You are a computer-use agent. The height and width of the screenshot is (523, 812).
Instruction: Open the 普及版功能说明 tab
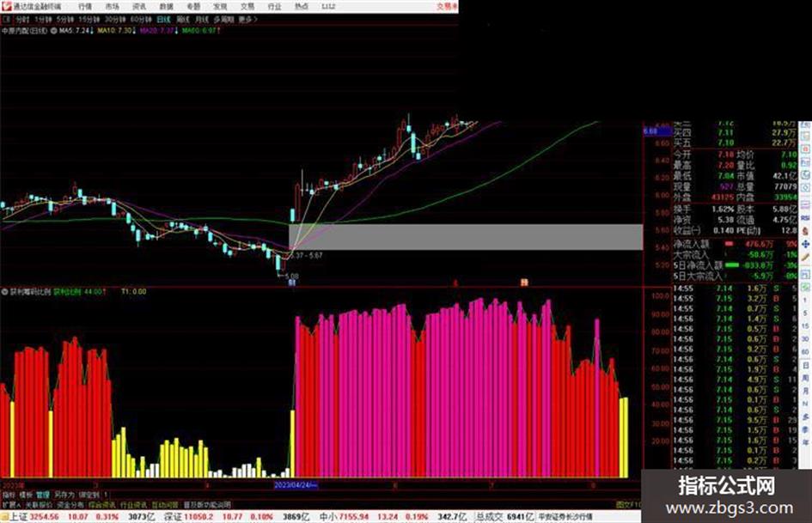point(207,505)
